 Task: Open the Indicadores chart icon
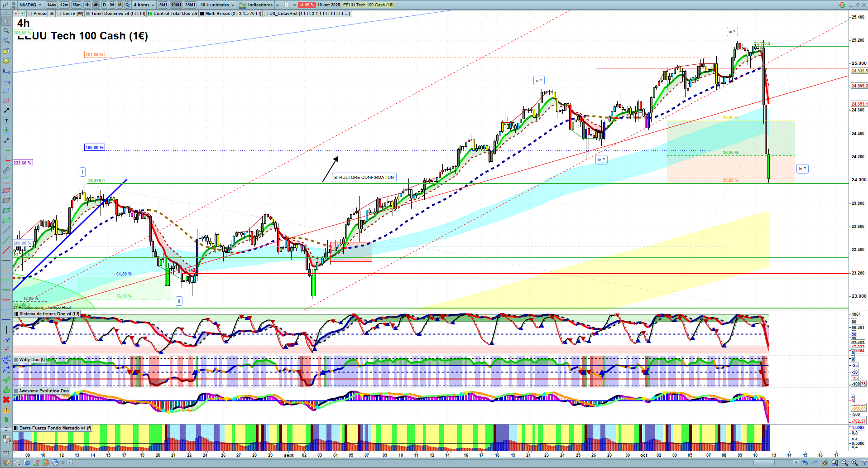242,5
